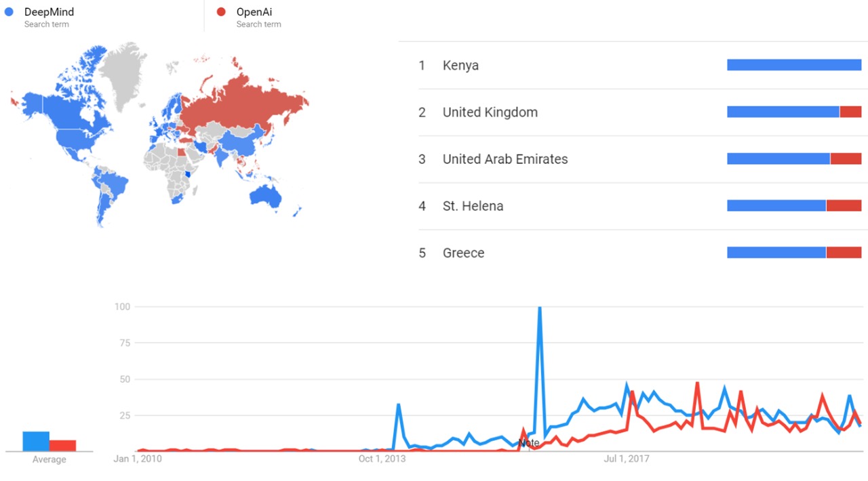This screenshot has height=481, width=868.
Task: Select Greece in the region list
Action: tap(463, 253)
